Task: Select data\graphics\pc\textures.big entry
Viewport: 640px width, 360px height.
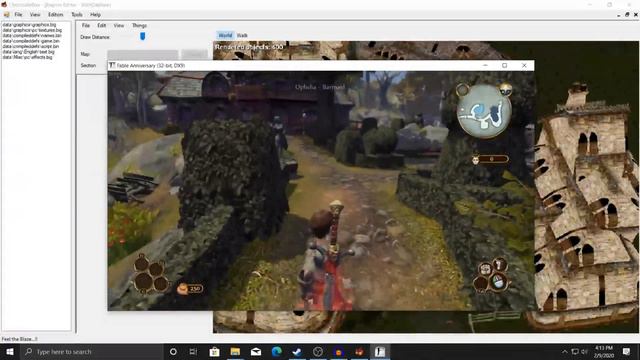Action: coord(32,30)
